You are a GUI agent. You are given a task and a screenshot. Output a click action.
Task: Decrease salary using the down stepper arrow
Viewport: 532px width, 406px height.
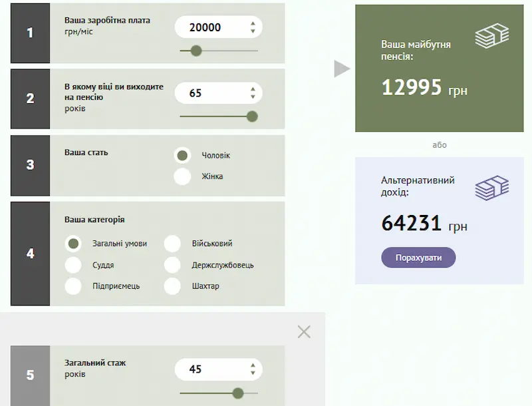253,31
